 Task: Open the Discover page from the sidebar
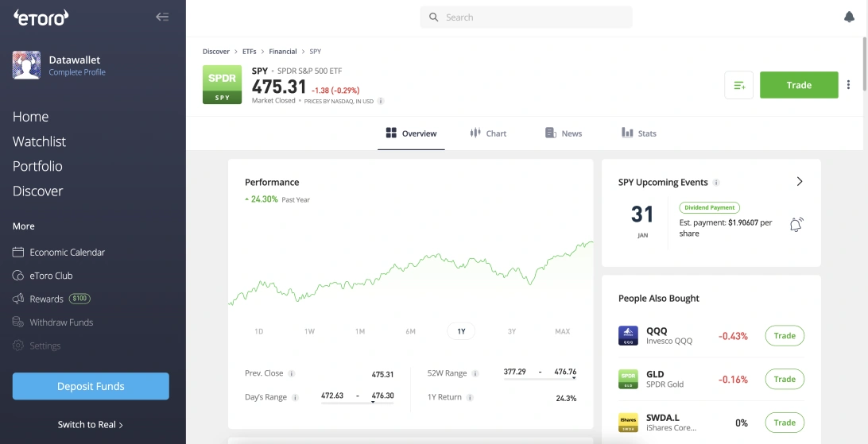coord(37,191)
